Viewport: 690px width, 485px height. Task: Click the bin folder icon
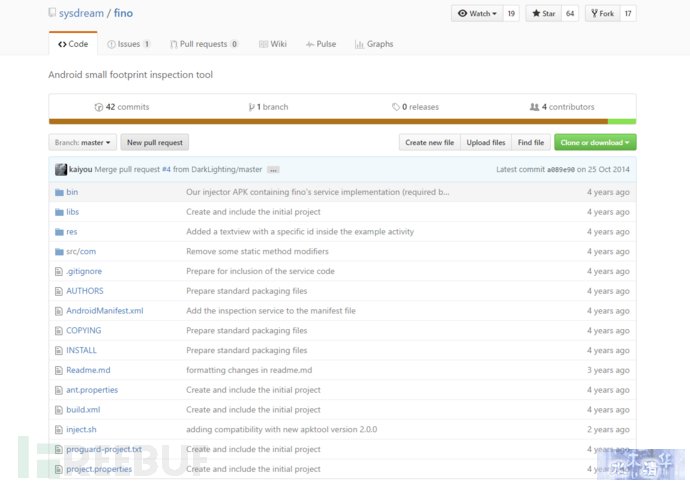59,192
